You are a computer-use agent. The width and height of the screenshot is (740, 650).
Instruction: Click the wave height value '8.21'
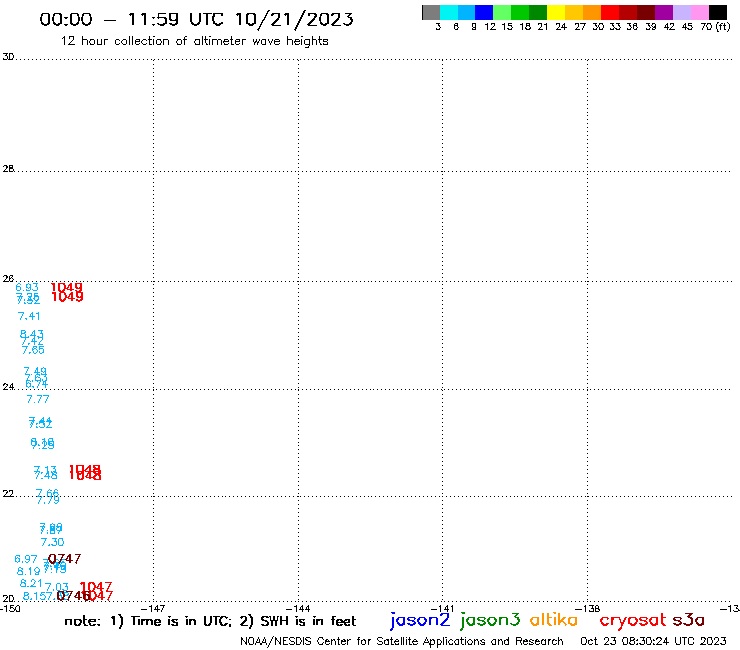31,583
